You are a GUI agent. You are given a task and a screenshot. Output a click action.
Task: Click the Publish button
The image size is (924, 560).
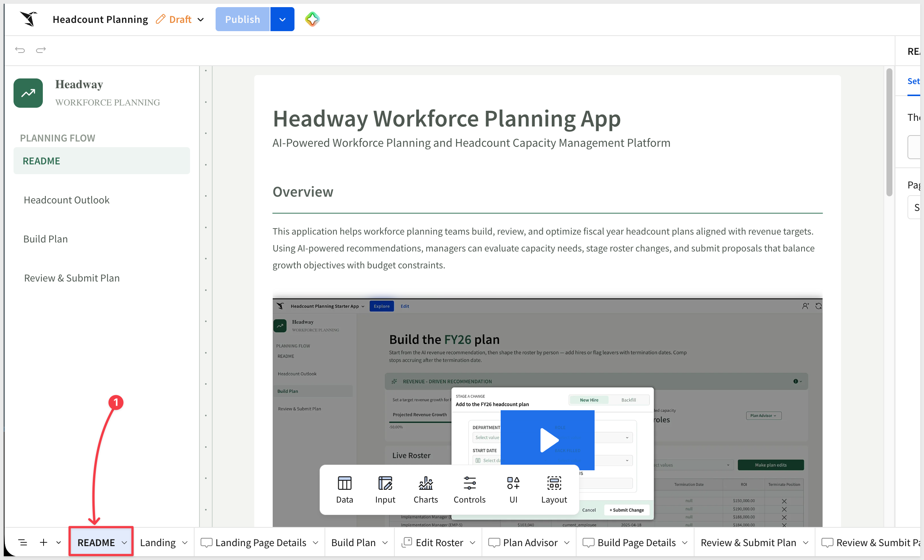pos(243,19)
